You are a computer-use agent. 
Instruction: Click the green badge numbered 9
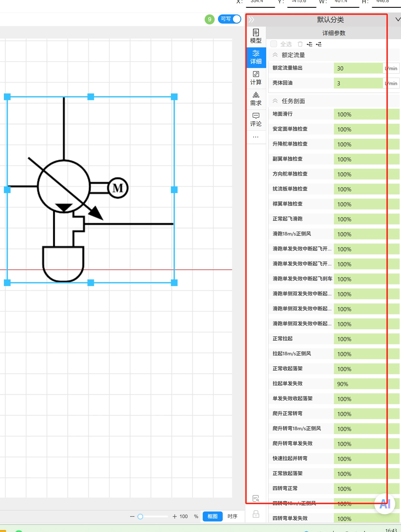tap(210, 19)
